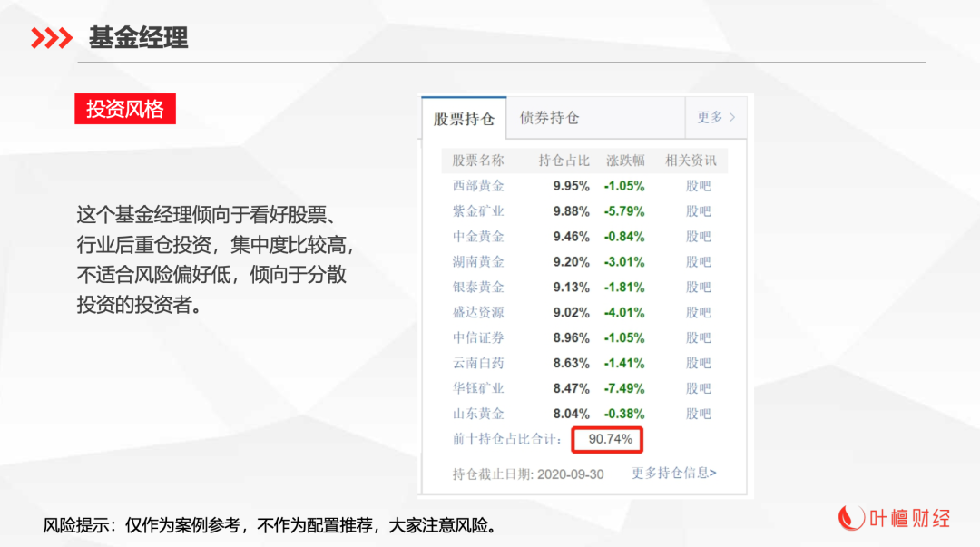Select the 9.13% holding value

coord(572,288)
